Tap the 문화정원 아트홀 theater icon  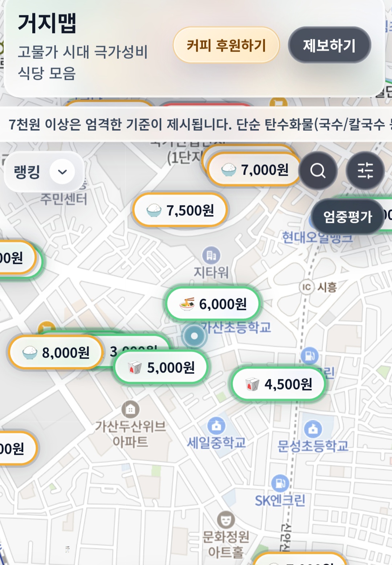point(226,520)
